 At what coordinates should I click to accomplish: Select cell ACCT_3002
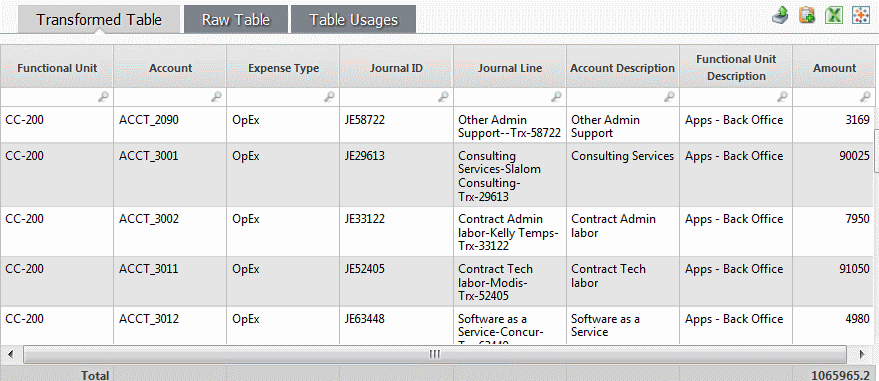coord(170,231)
